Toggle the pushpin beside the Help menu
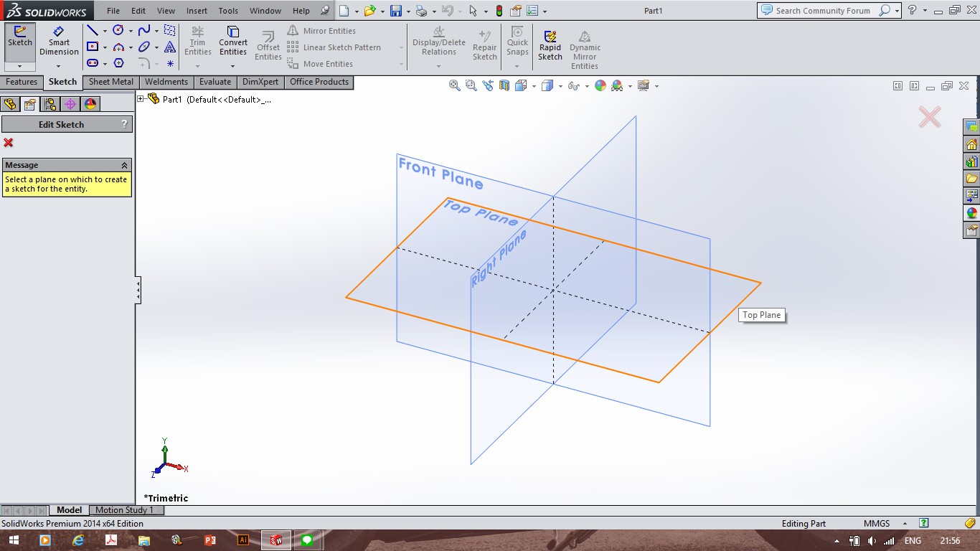 pyautogui.click(x=325, y=11)
